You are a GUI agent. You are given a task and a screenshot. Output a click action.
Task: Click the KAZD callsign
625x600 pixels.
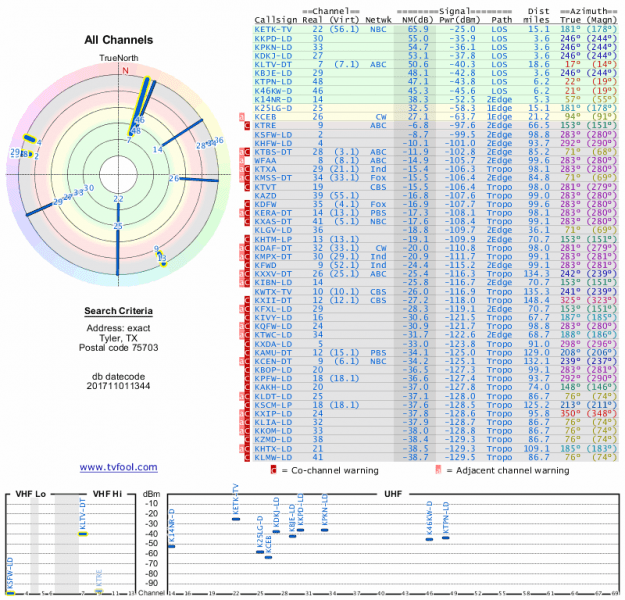[x=265, y=196]
